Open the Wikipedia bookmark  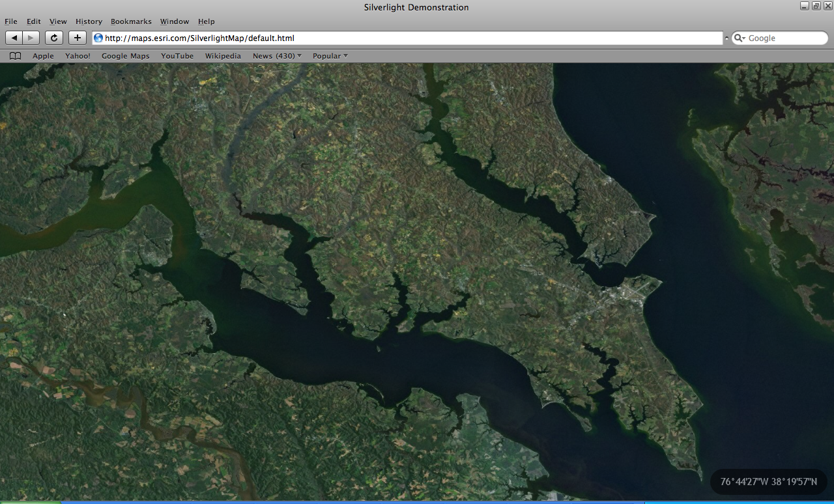pos(223,56)
